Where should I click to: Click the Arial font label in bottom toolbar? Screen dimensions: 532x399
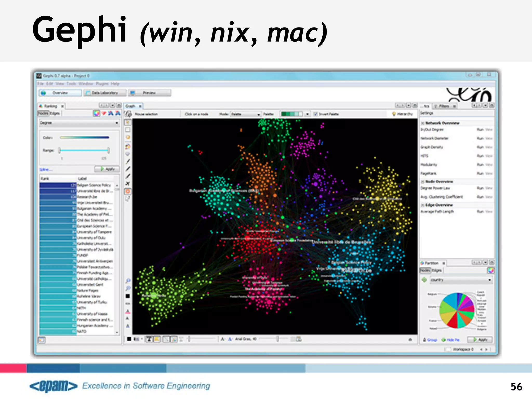click(246, 339)
